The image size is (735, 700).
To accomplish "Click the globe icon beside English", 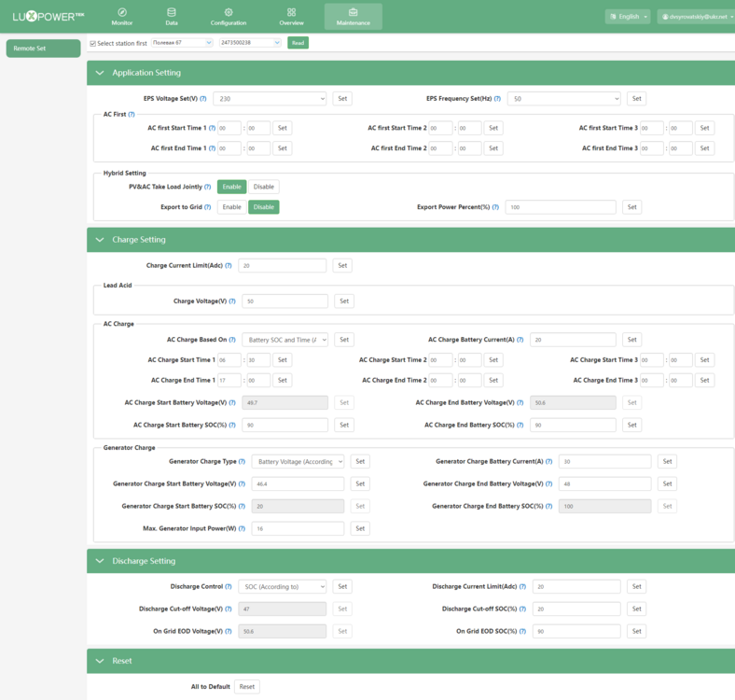I will pyautogui.click(x=612, y=17).
